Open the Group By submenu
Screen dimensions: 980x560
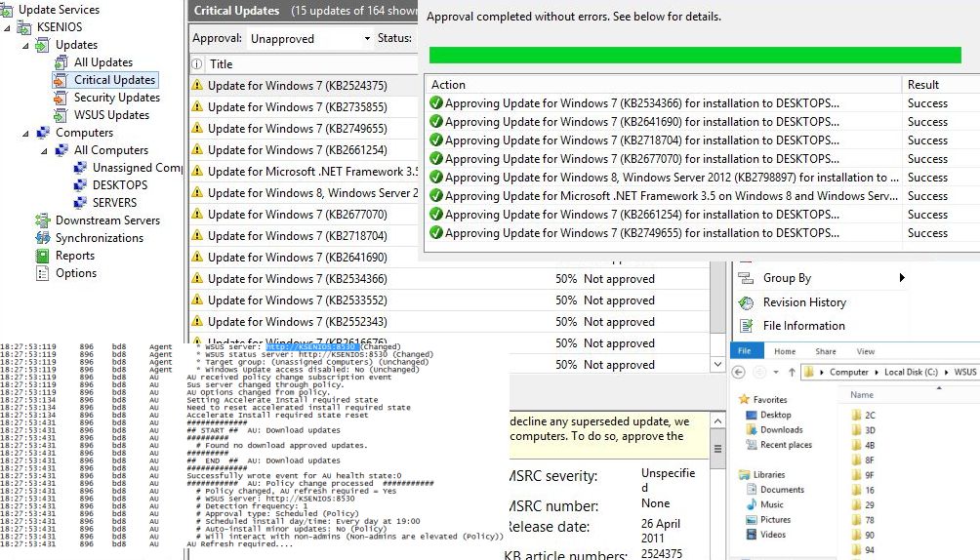coord(787,278)
